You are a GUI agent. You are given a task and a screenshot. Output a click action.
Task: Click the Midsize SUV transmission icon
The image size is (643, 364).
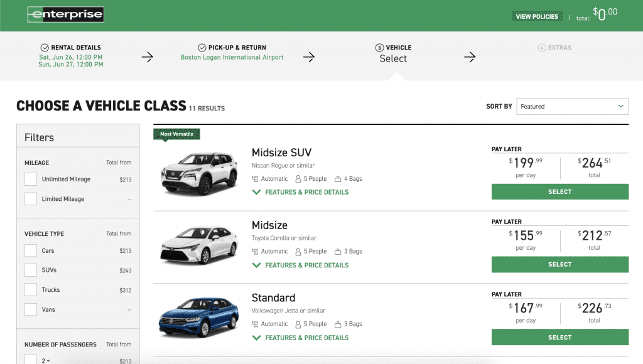coord(255,179)
